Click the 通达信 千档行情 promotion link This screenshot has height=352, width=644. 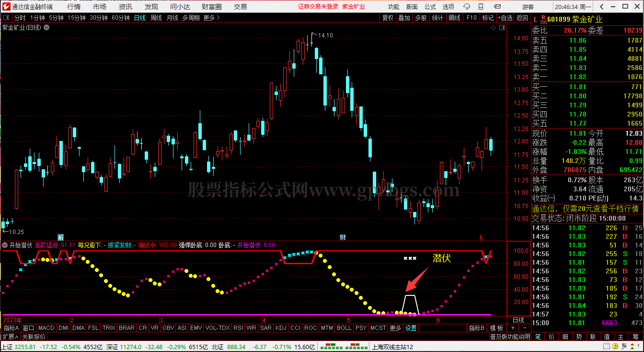[x=585, y=209]
